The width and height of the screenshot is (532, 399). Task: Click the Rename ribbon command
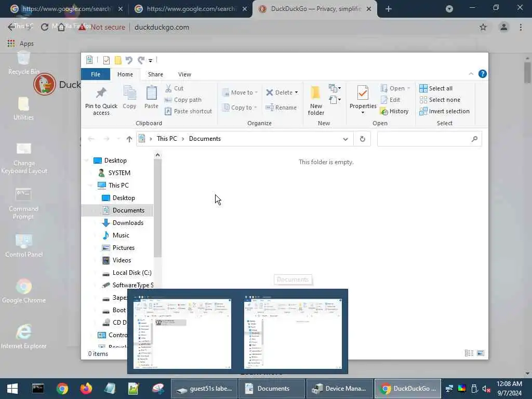[281, 108]
